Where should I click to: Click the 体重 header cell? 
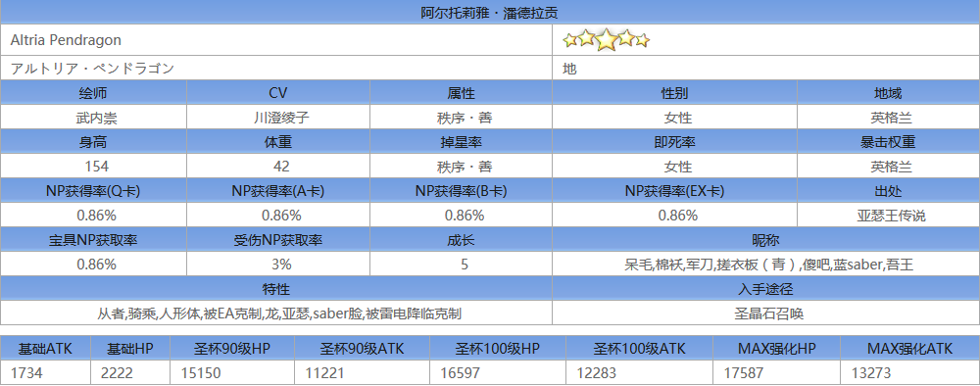point(278,142)
